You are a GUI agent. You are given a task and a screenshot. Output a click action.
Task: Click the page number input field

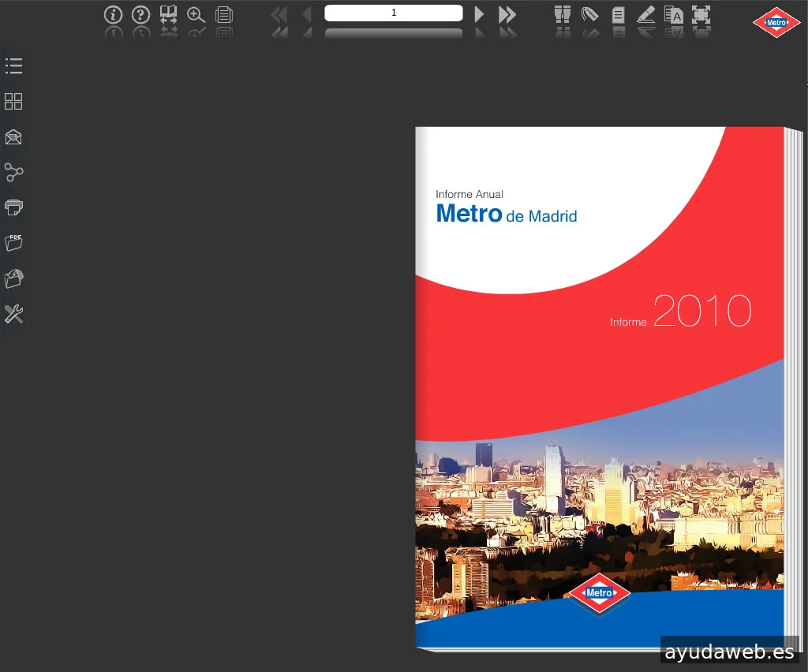coord(393,13)
